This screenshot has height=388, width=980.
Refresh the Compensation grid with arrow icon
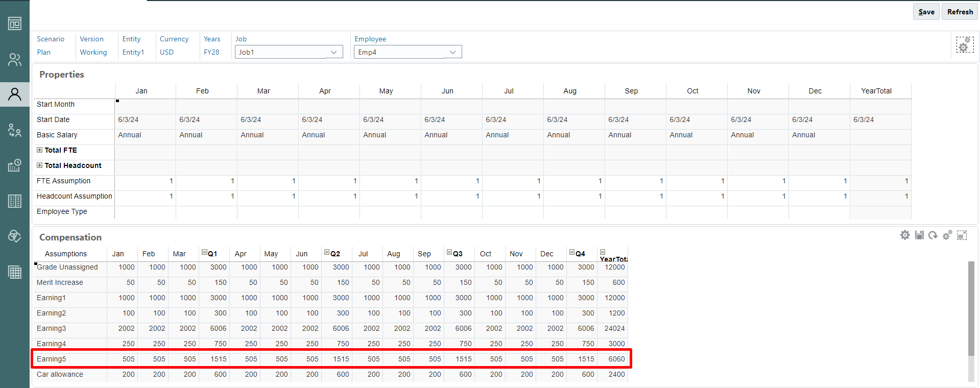pos(933,235)
